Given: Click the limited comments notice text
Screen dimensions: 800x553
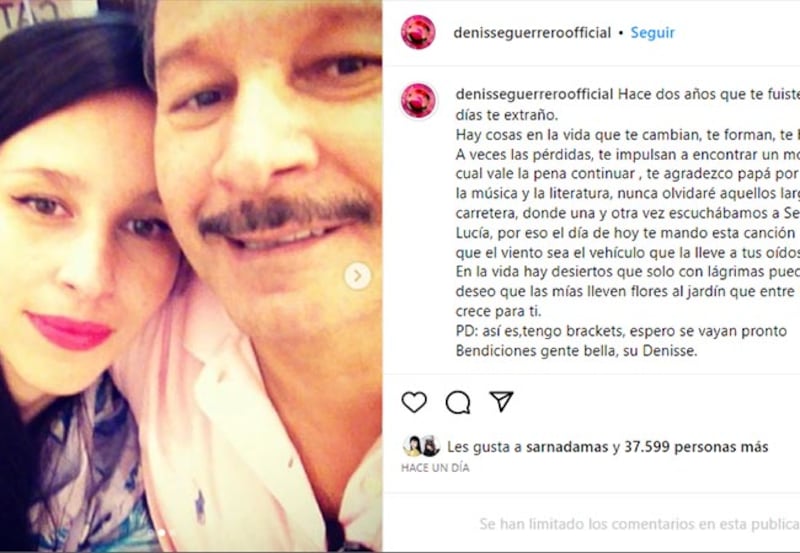Looking at the screenshot, I should point(639,524).
